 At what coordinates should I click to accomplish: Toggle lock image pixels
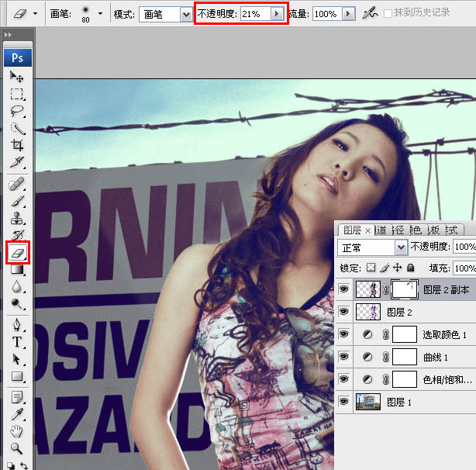385,268
